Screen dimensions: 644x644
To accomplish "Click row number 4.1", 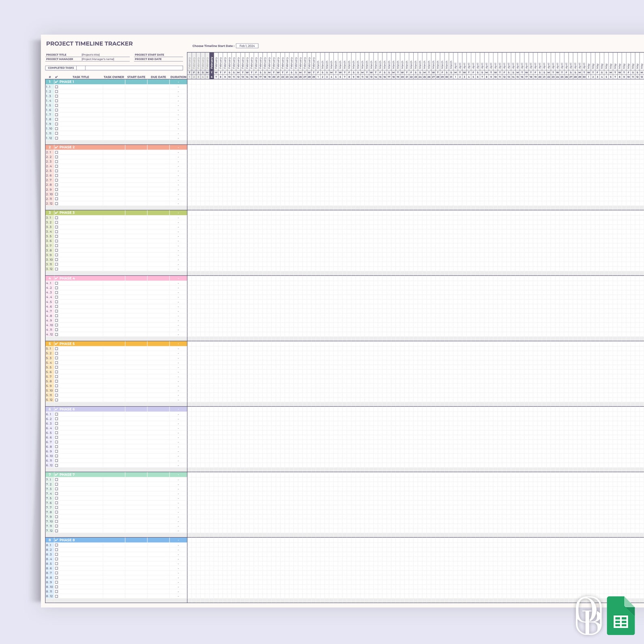I will (49, 283).
